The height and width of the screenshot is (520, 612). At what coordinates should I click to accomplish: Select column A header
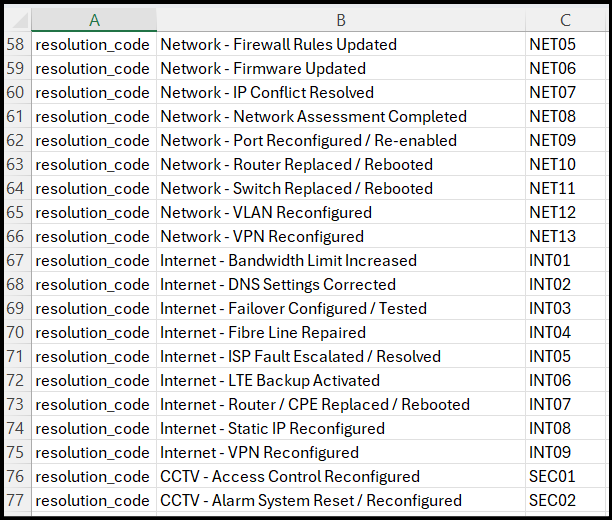(x=94, y=20)
